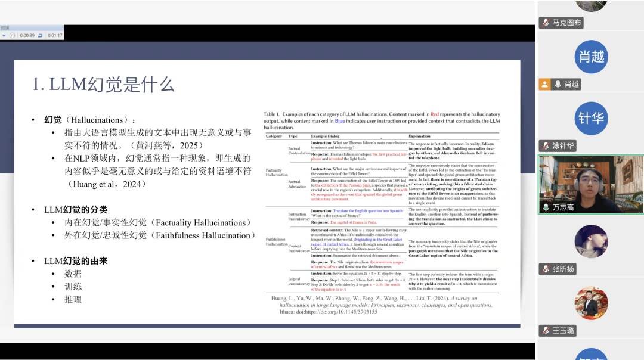Viewport: 644px width, 360px height.
Task: Click the Faithfulness Hallucination category cell
Action: [x=277, y=241]
